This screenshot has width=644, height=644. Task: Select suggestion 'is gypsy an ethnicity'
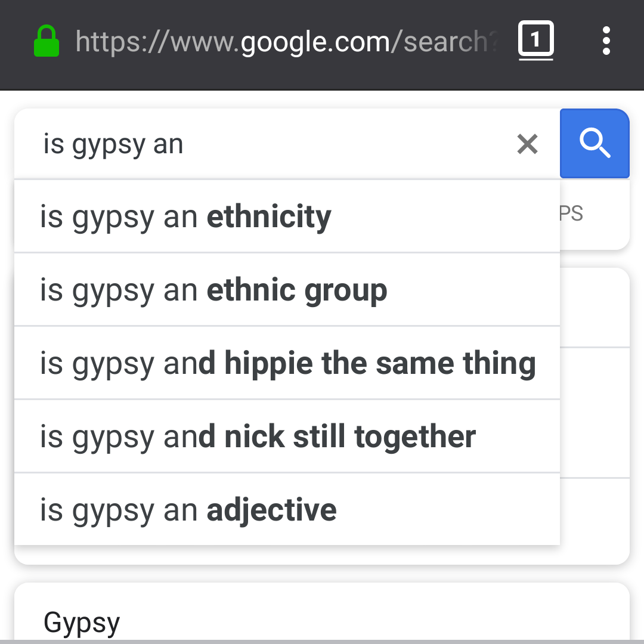click(286, 217)
